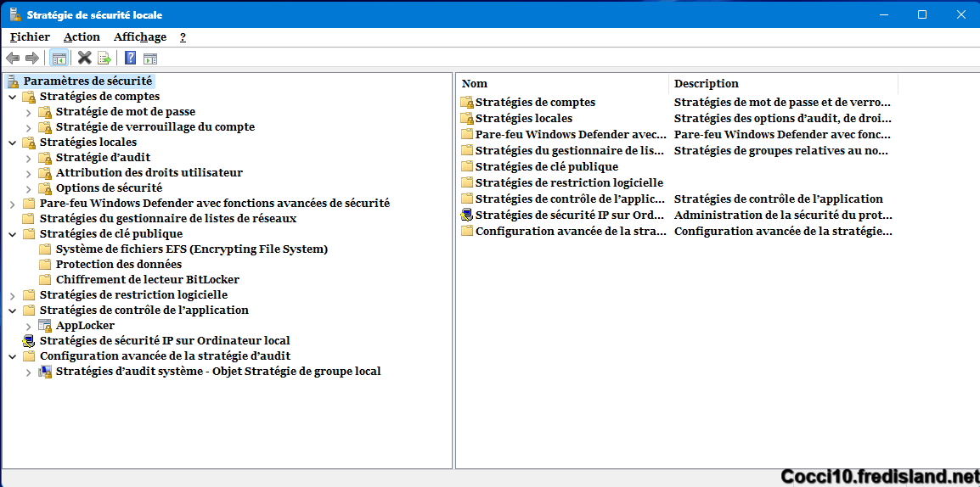
Task: Click Stratégies locales icon in right list
Action: tap(468, 118)
